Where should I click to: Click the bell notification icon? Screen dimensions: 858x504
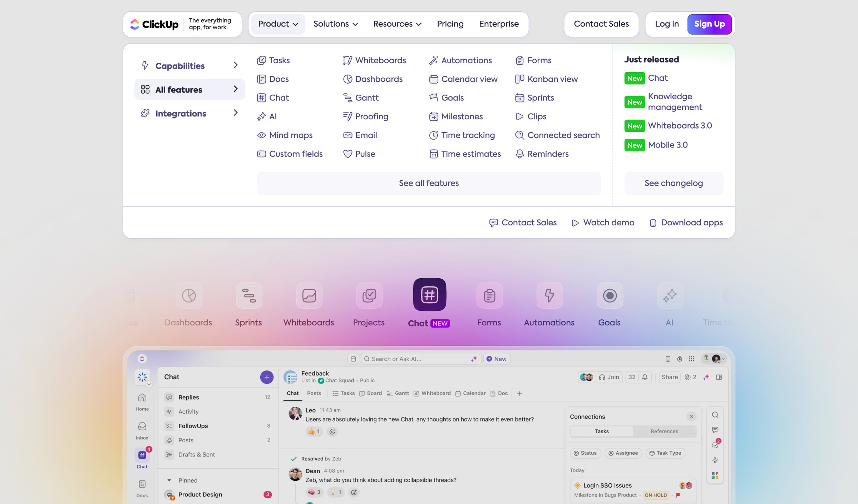645,377
